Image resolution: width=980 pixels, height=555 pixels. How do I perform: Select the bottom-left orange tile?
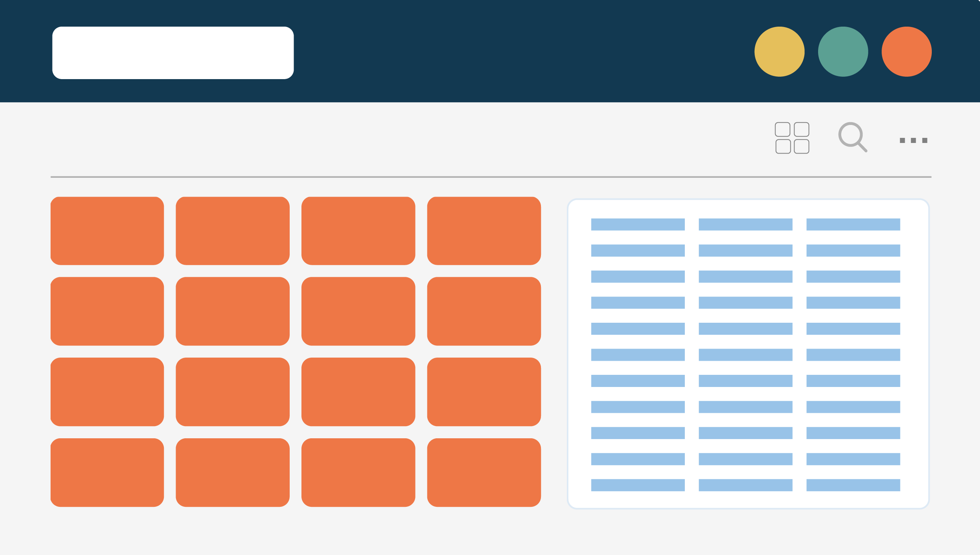coord(107,472)
